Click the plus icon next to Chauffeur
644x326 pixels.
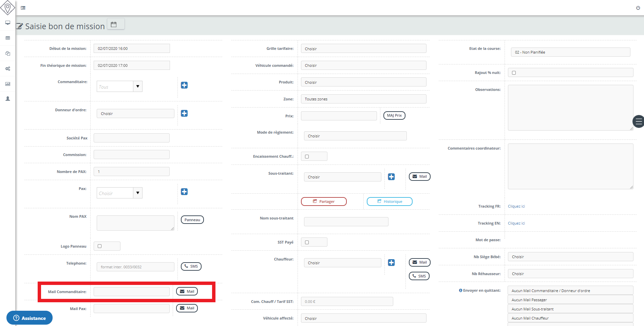391,263
